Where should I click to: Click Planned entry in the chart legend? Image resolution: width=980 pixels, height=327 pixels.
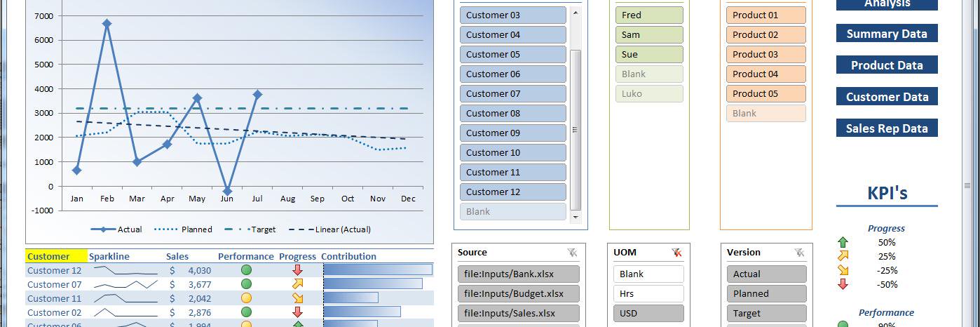tap(183, 229)
